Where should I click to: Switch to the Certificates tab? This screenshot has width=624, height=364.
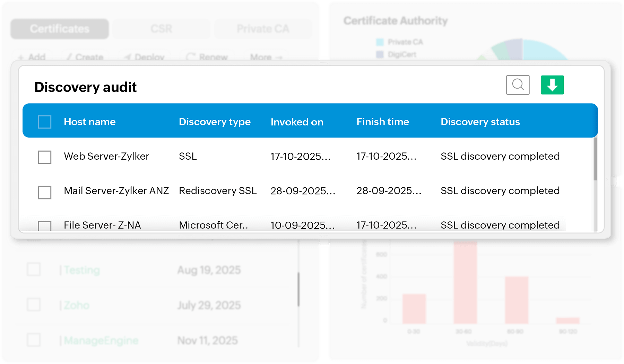pyautogui.click(x=60, y=29)
